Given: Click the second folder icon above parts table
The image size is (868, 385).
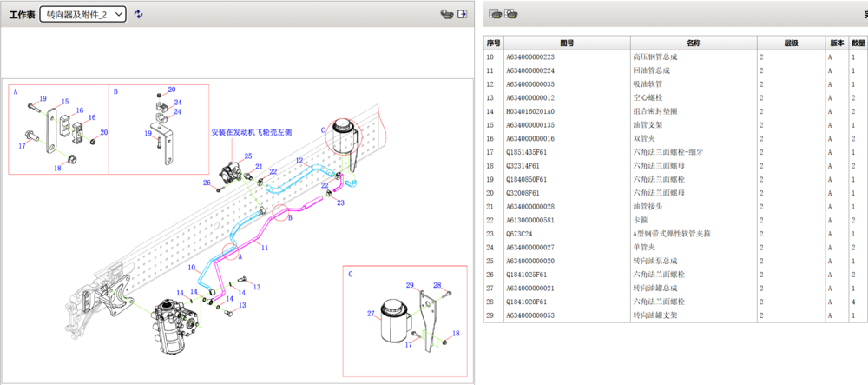Looking at the screenshot, I should (512, 14).
